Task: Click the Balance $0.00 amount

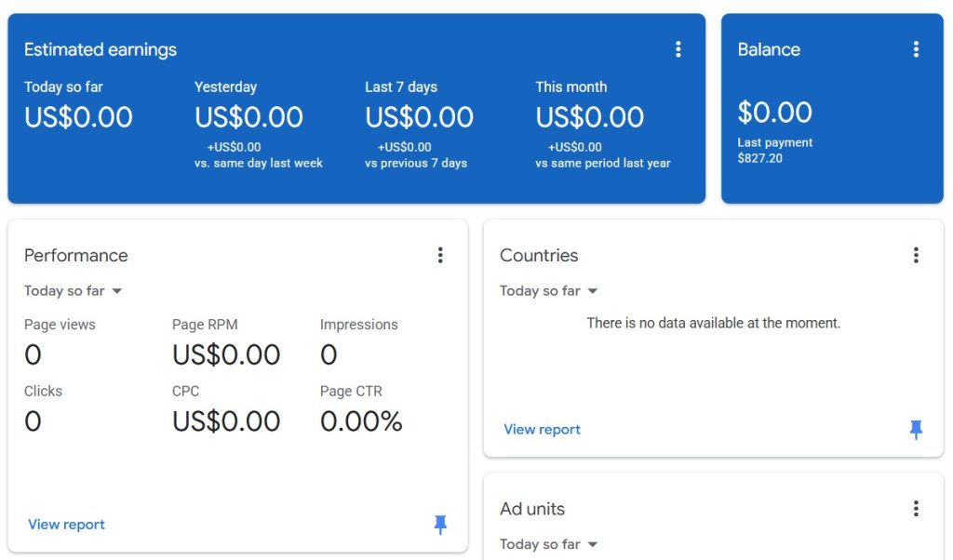Action: point(775,113)
